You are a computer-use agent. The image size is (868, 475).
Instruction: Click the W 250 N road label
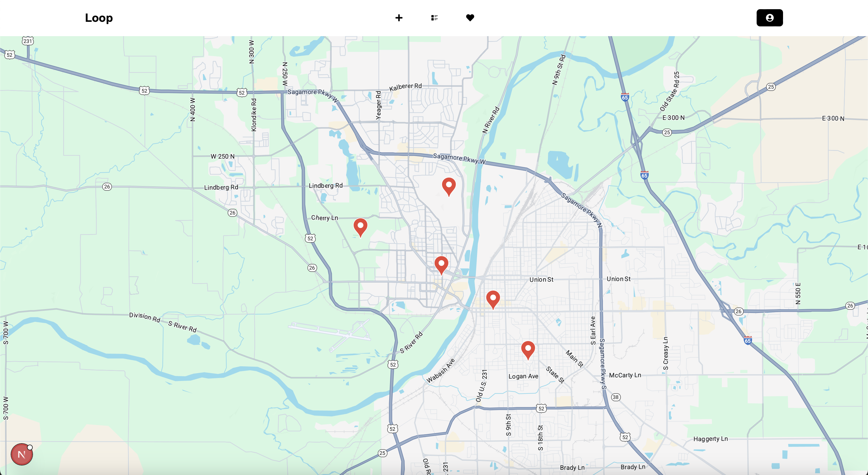pos(222,156)
